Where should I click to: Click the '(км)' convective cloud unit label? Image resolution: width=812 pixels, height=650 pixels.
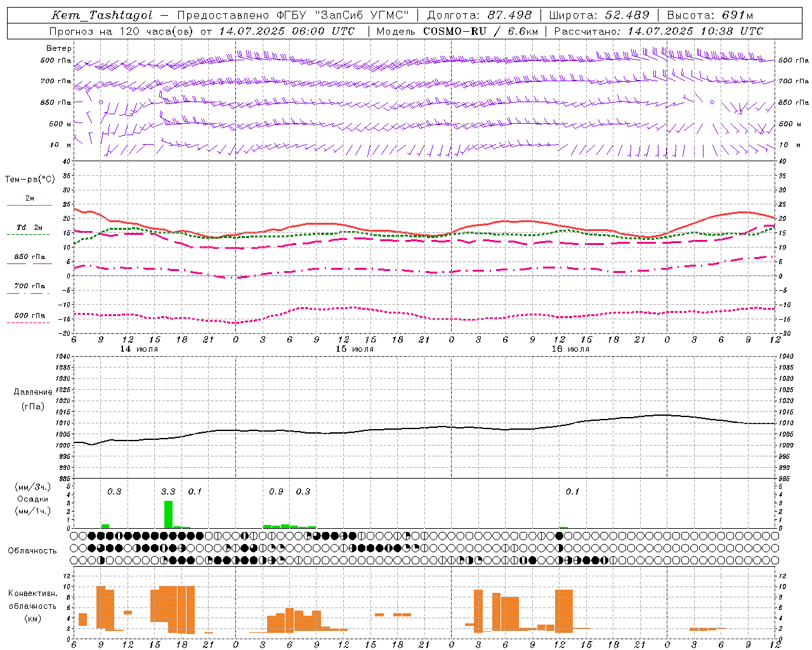tap(32, 618)
